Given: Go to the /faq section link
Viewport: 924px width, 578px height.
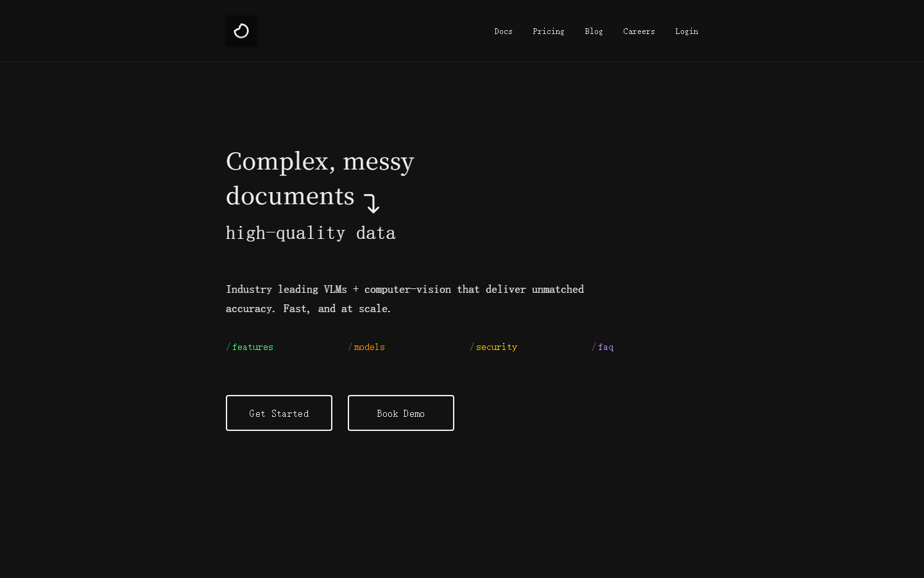Looking at the screenshot, I should [603, 347].
